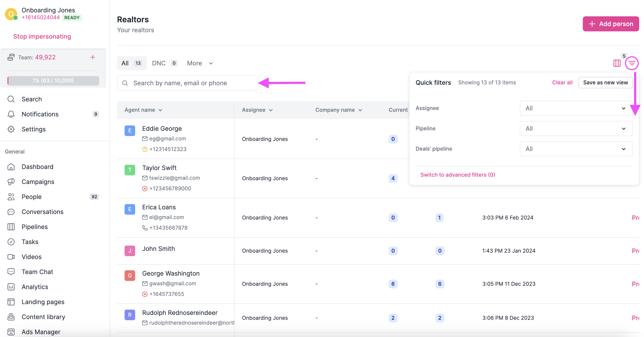
Task: Open Team Chat
Action: pos(37,272)
